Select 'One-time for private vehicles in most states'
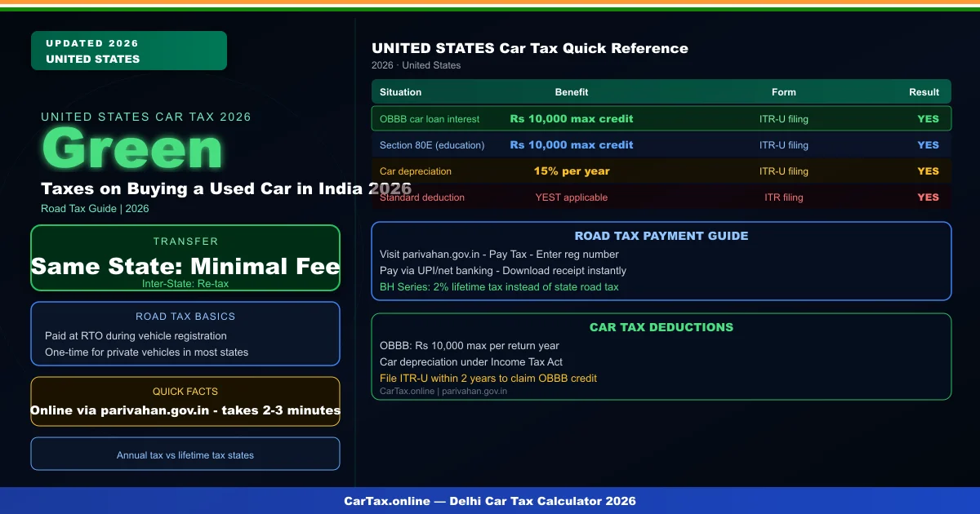This screenshot has height=514, width=980. click(x=146, y=352)
